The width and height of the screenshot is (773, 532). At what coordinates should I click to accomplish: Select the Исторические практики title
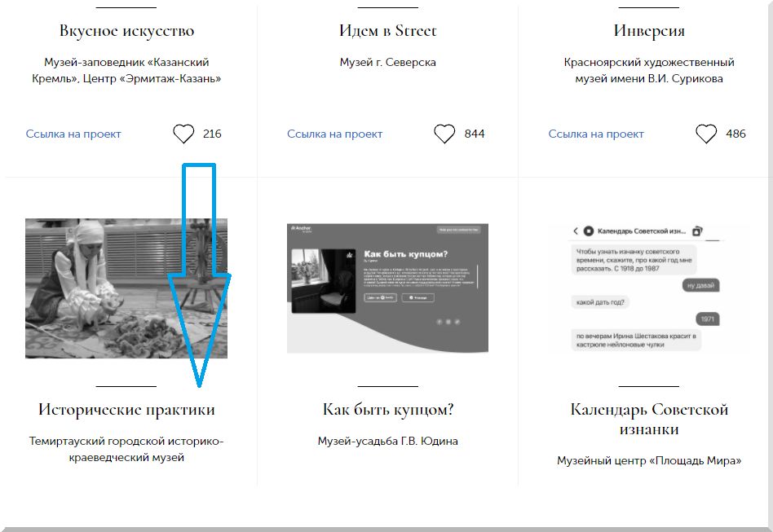pos(126,409)
